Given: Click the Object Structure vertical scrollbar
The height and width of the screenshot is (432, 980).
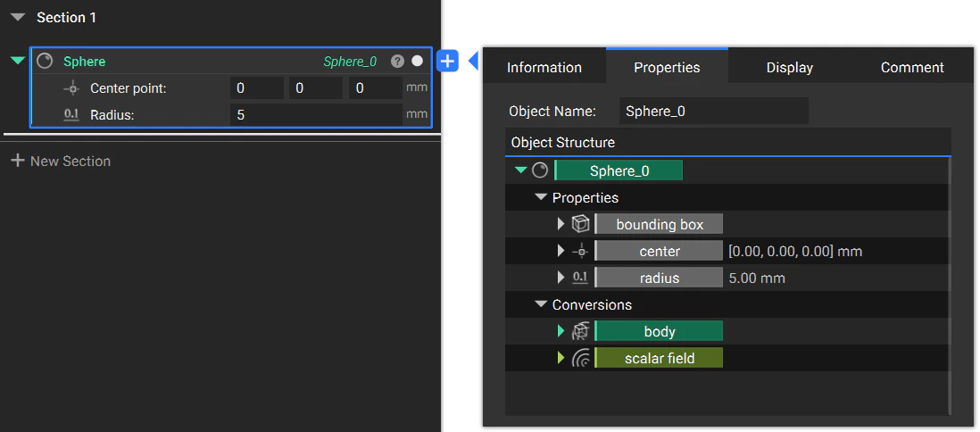Looking at the screenshot, I should tap(950, 285).
